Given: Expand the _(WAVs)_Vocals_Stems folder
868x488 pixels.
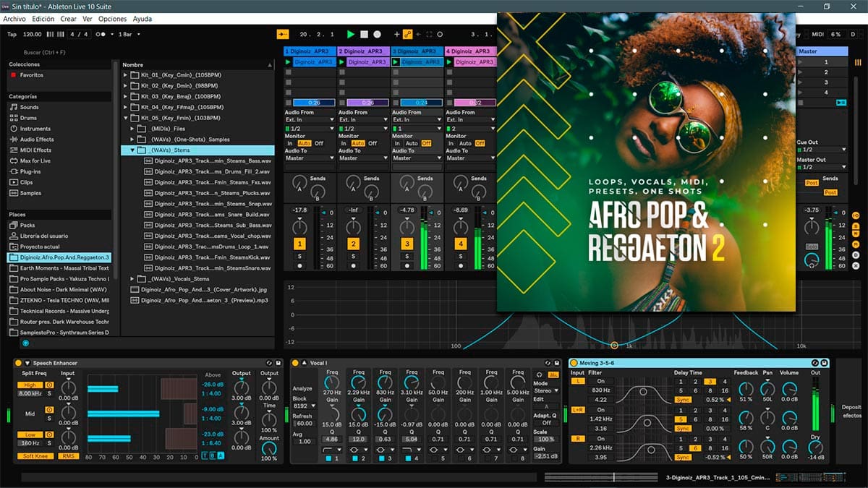Looking at the screenshot, I should coord(134,279).
